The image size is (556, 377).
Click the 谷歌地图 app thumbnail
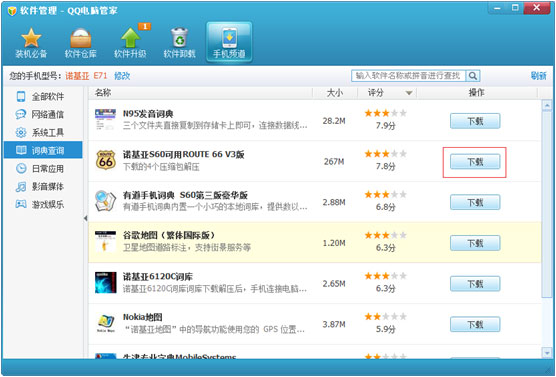click(105, 242)
